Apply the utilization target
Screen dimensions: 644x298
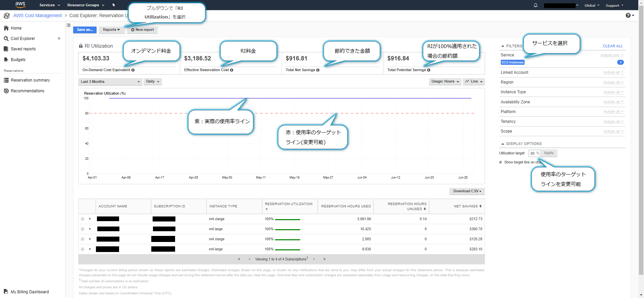(x=549, y=153)
